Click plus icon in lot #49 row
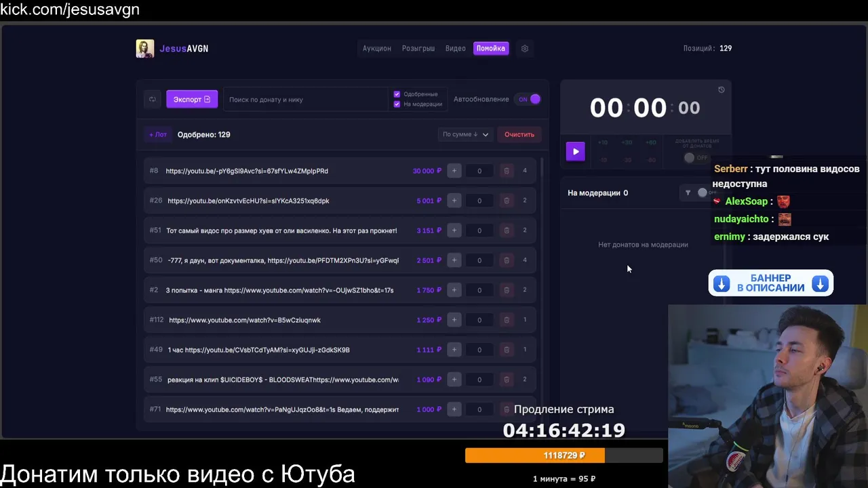The width and height of the screenshot is (868, 488). [454, 350]
